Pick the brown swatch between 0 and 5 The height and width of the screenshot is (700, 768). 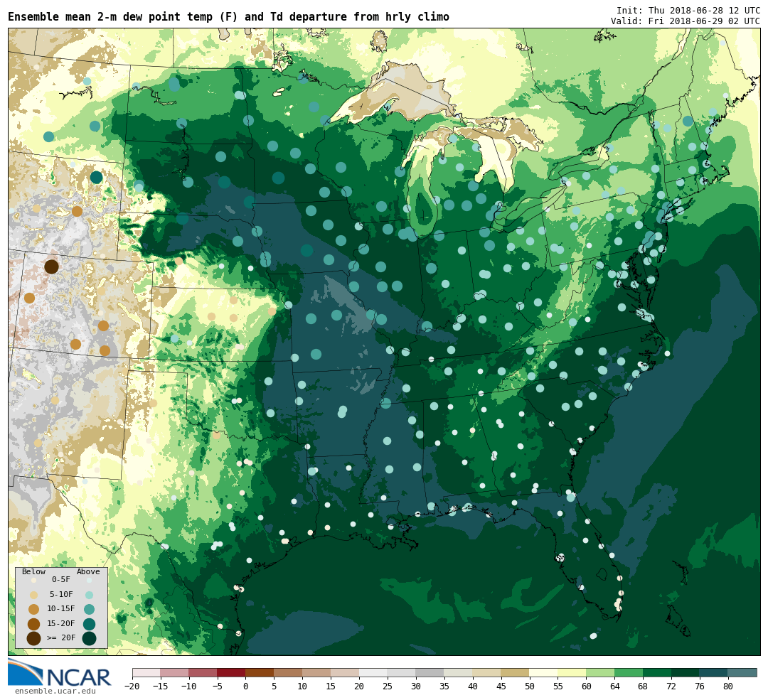coord(260,672)
